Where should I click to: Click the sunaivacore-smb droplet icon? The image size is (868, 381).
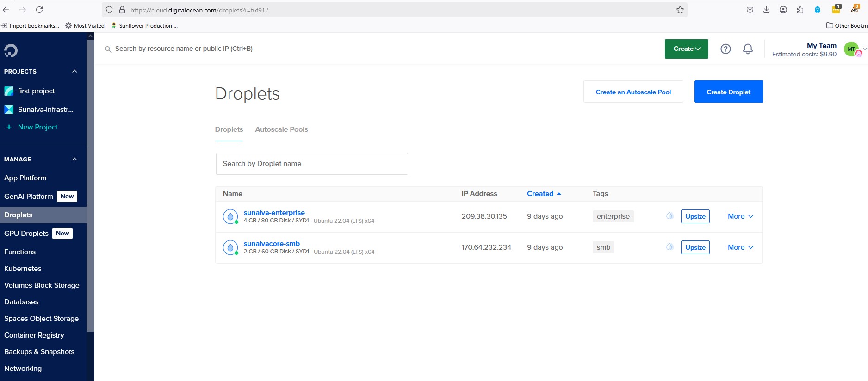[230, 247]
